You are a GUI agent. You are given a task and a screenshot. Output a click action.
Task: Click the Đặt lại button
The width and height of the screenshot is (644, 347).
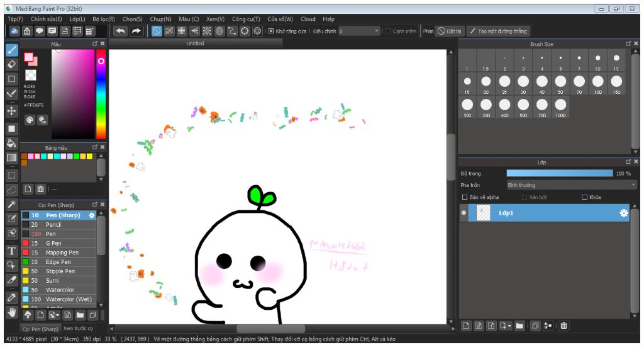[449, 31]
